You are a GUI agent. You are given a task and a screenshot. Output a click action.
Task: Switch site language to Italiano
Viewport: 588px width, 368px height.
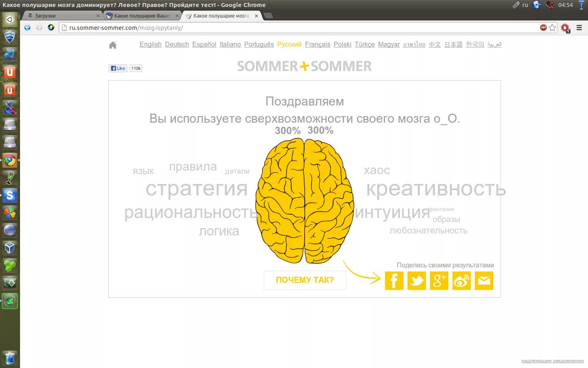click(x=230, y=44)
